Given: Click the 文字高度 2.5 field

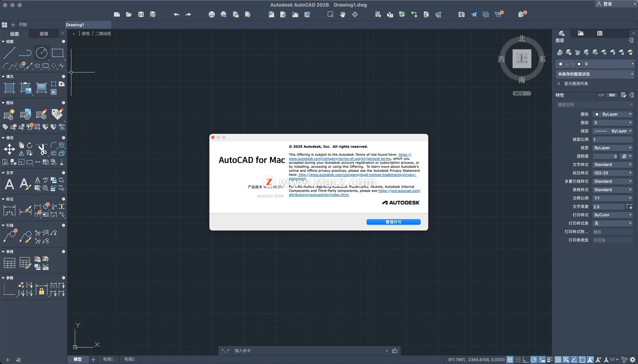Looking at the screenshot, I should (x=609, y=207).
